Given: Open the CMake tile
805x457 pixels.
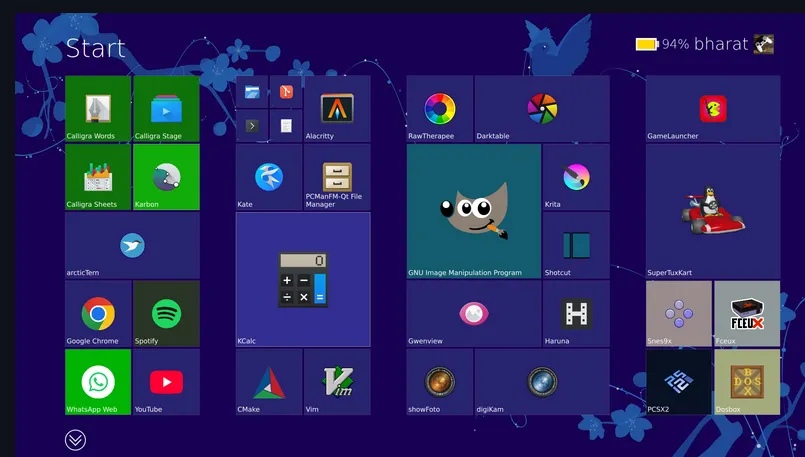Looking at the screenshot, I should [x=269, y=382].
